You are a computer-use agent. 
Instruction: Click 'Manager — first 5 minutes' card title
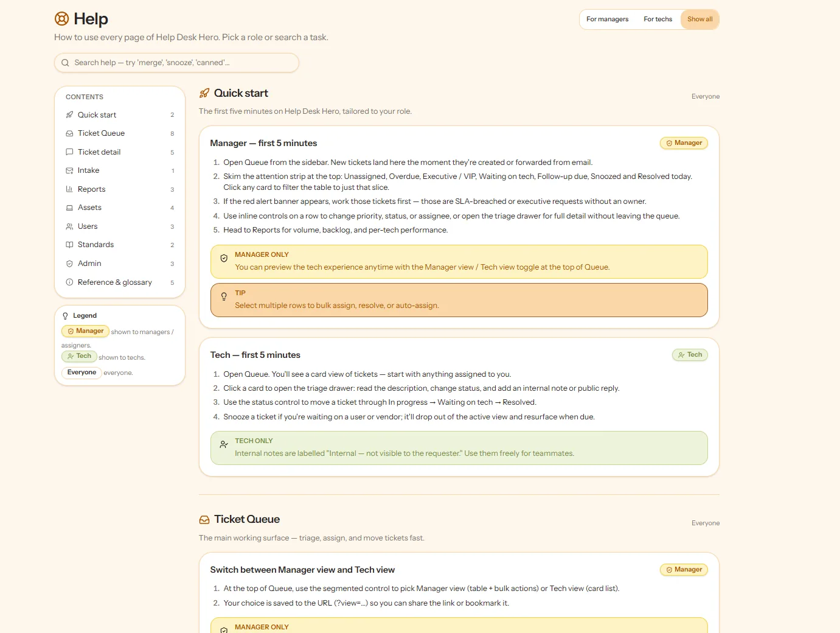263,143
